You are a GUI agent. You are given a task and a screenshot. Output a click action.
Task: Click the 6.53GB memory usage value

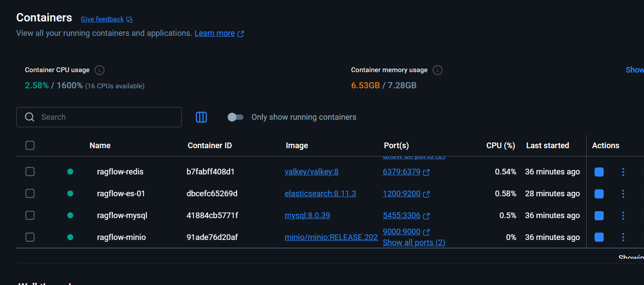[366, 86]
